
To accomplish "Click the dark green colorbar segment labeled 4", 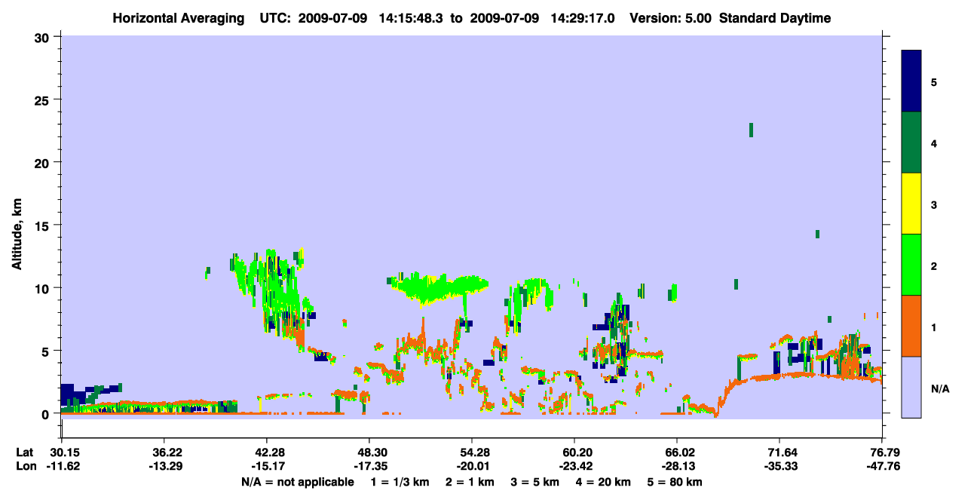I will click(x=911, y=143).
